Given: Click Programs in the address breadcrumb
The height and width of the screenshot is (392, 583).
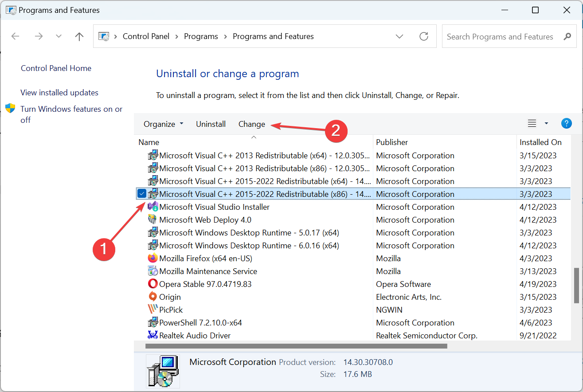Looking at the screenshot, I should coord(201,36).
